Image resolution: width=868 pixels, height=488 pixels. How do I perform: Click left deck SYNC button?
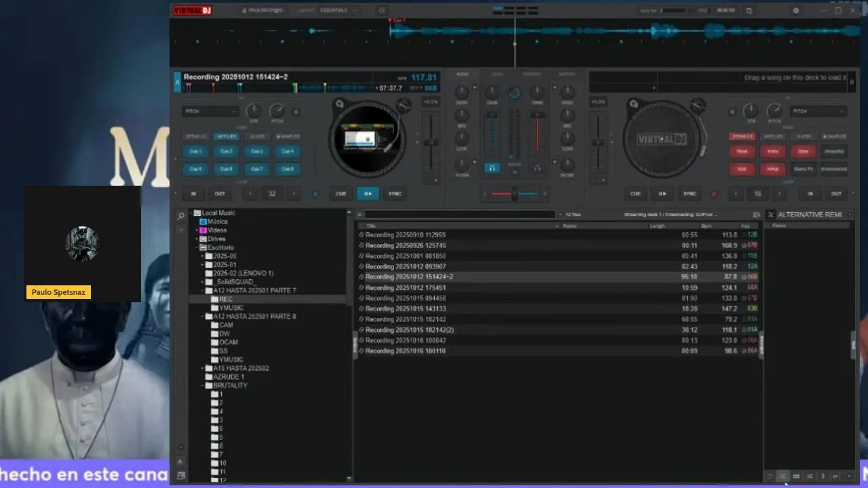pos(395,194)
